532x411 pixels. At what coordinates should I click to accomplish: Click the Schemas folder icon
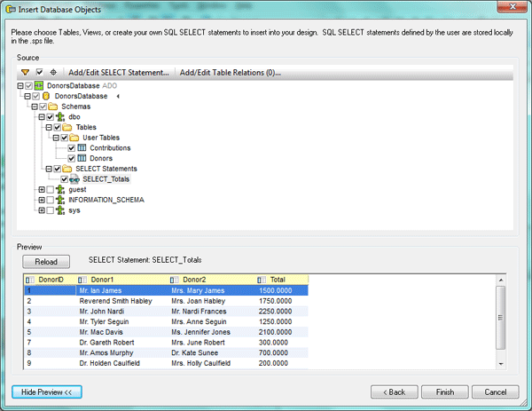[x=53, y=107]
